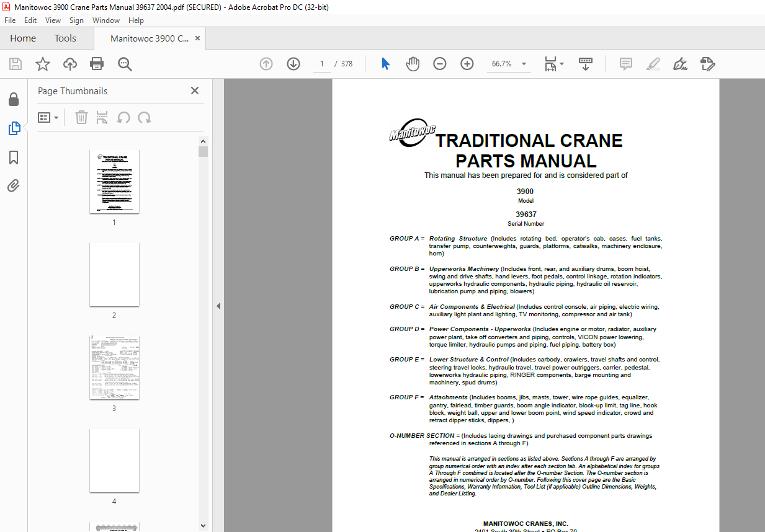Open the Sign menu
The width and height of the screenshot is (765, 532).
pyautogui.click(x=76, y=20)
